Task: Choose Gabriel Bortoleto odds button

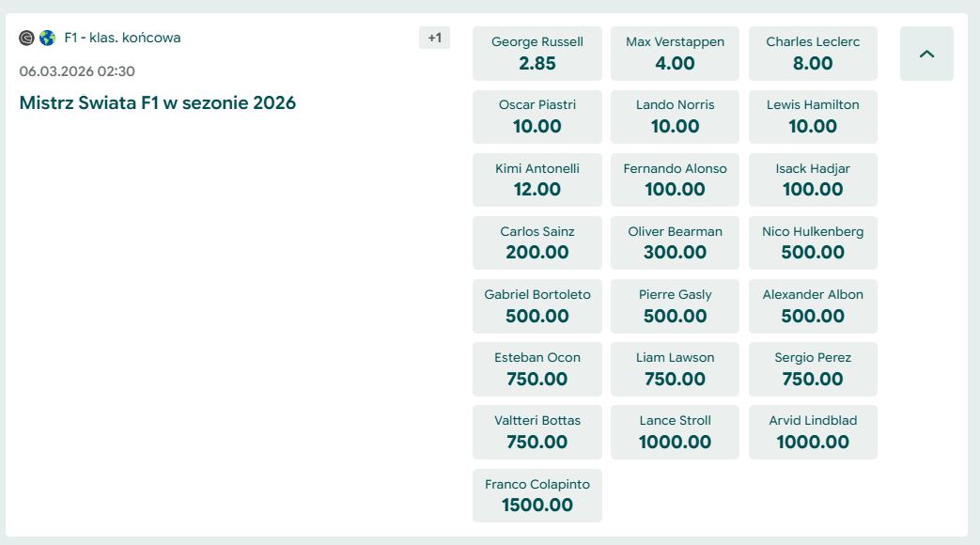Action: [537, 305]
